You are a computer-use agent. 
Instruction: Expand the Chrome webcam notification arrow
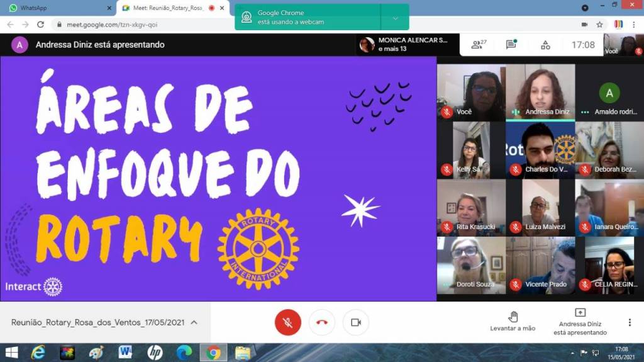pyautogui.click(x=395, y=18)
